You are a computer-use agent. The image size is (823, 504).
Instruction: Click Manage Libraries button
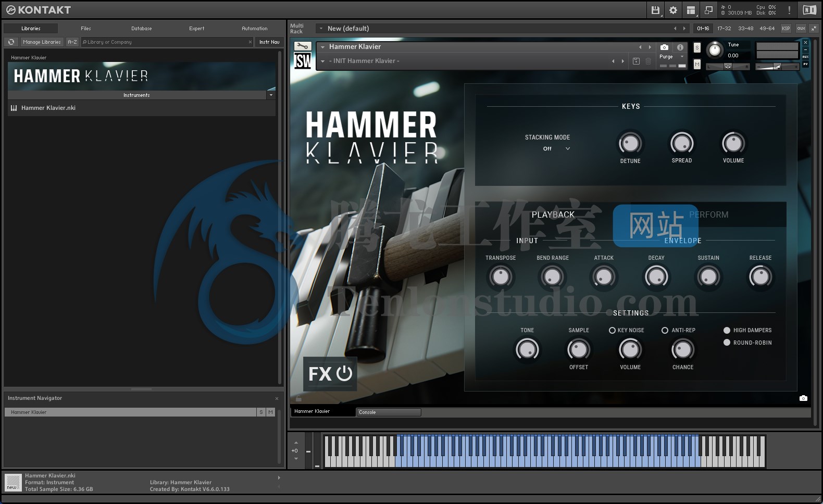(x=42, y=42)
